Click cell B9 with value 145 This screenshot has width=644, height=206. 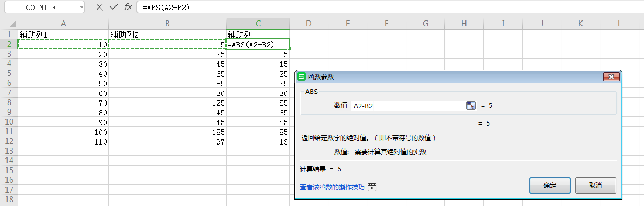[168, 113]
